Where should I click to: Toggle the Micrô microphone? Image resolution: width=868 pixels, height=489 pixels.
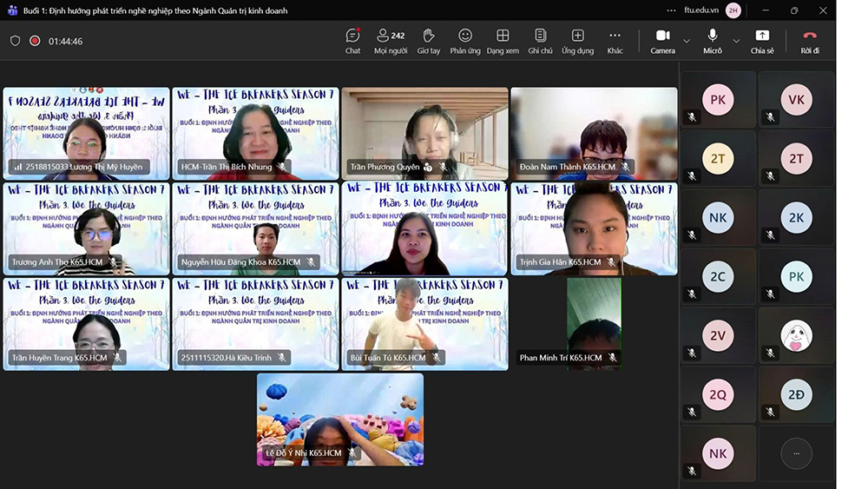713,42
